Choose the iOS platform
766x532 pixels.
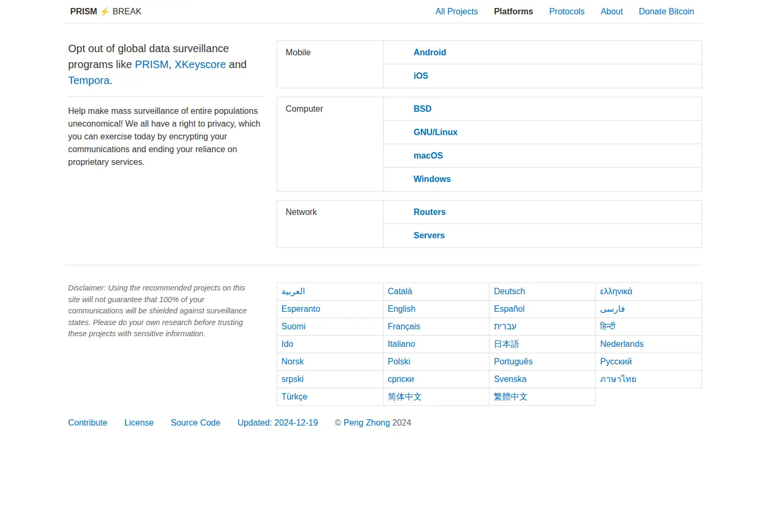pos(421,76)
